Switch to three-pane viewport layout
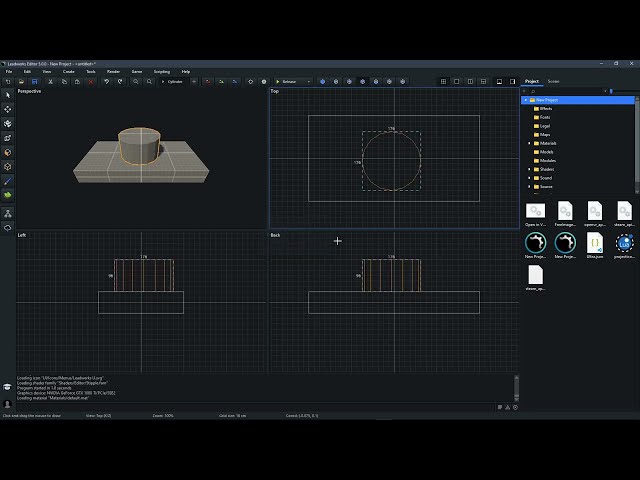The image size is (640, 480). click(x=484, y=82)
